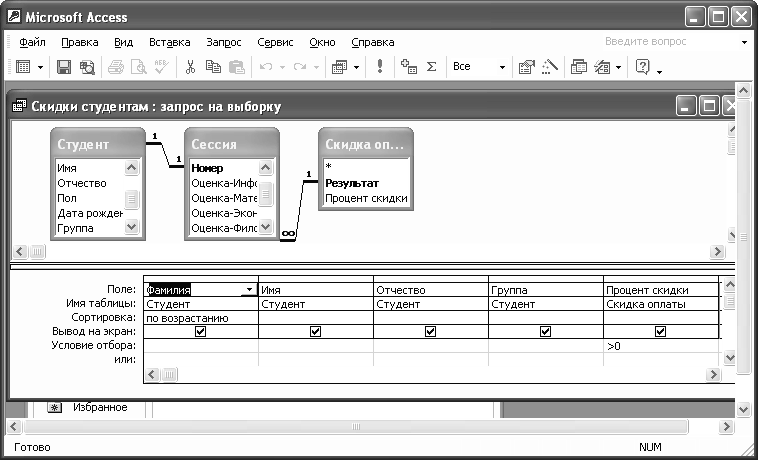Click 'Скидка оплаты' table name cell

coord(661,304)
